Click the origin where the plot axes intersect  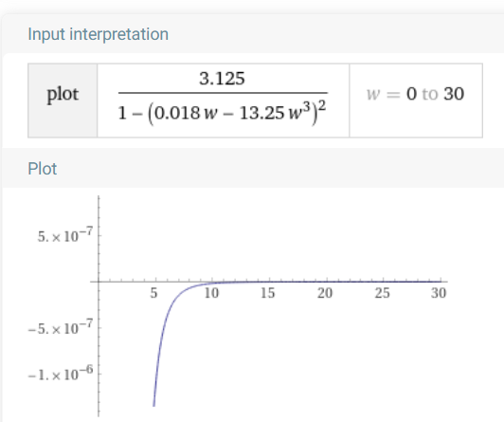99,282
